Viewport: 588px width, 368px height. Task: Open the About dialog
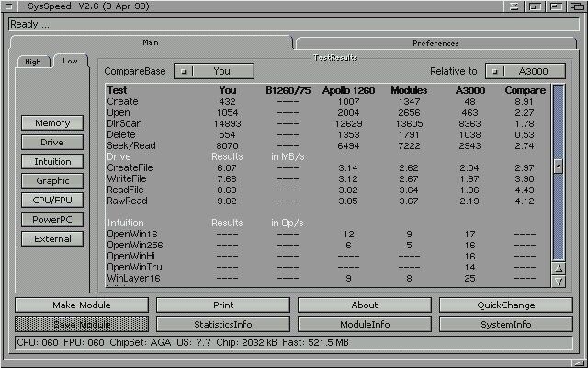(365, 305)
